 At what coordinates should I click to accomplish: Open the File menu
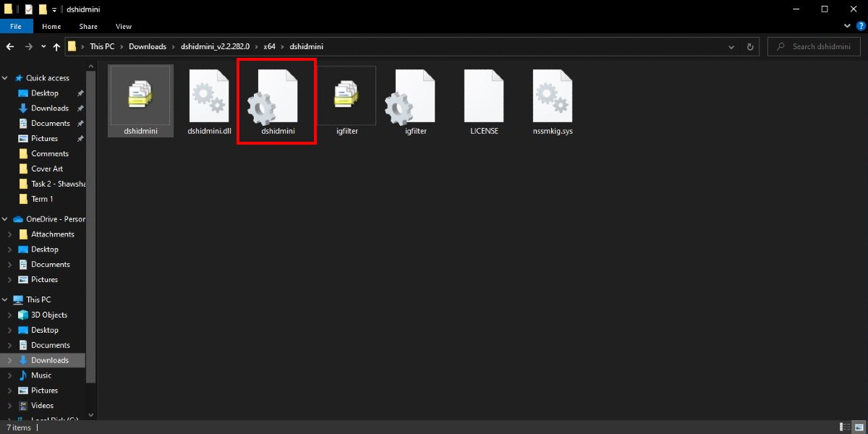click(x=16, y=26)
